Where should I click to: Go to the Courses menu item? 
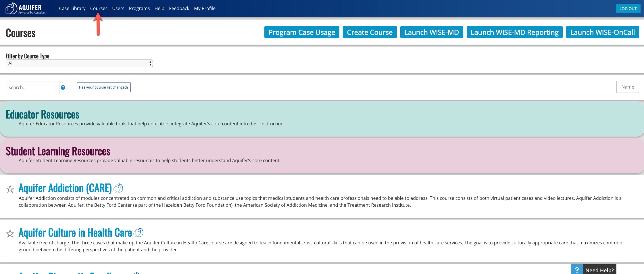99,8
